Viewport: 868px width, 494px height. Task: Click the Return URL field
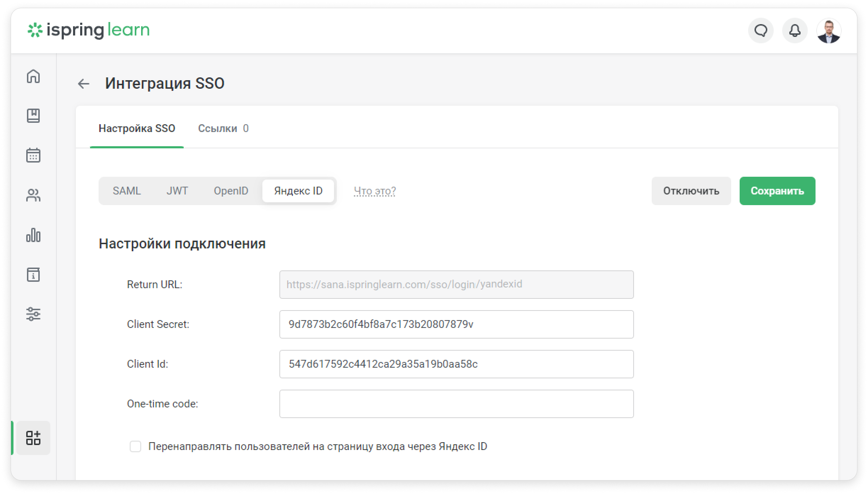[456, 285]
